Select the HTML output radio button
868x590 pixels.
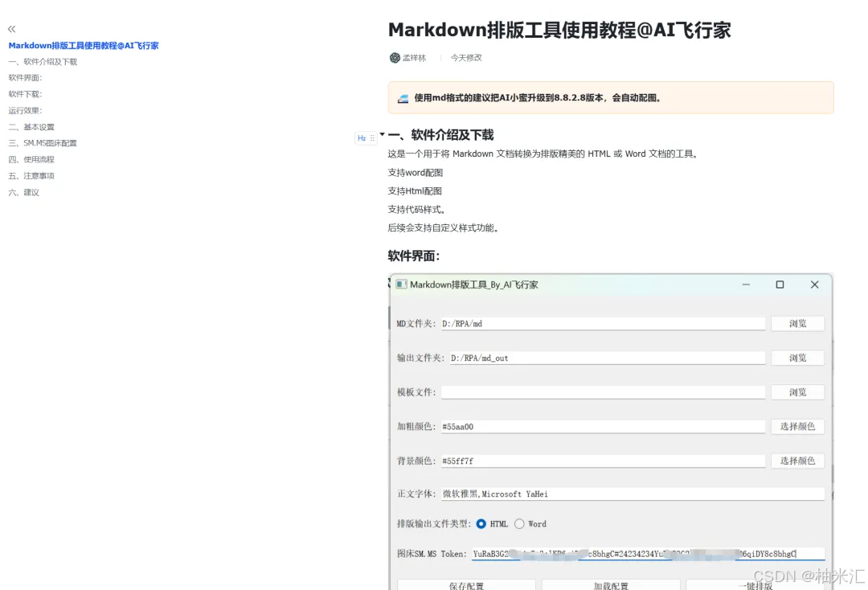point(481,523)
